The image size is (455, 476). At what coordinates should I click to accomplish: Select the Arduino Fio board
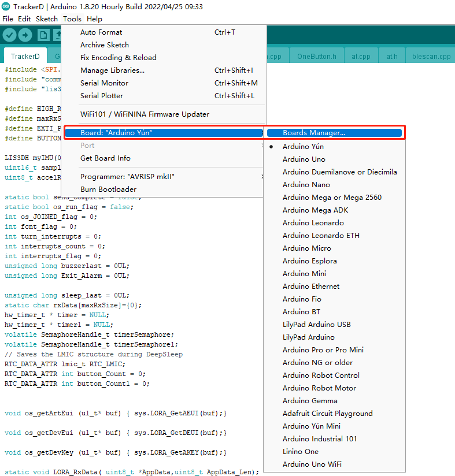334,299
